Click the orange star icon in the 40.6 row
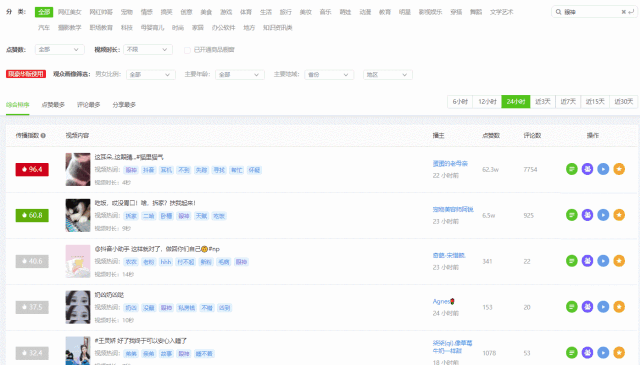Viewport: 640px width, 365px height. click(x=619, y=260)
